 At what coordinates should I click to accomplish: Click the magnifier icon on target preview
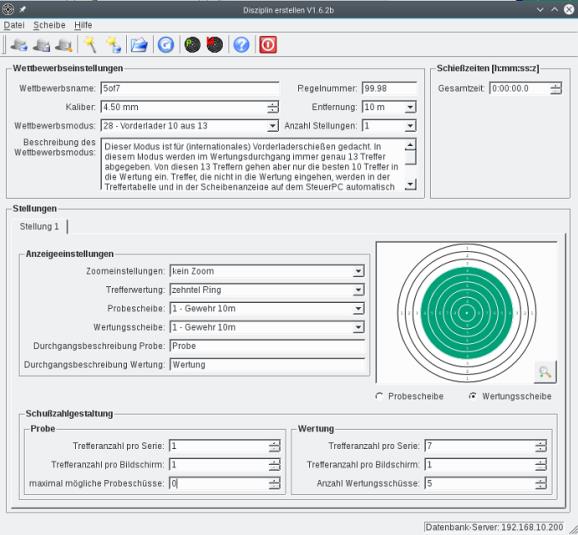(x=545, y=372)
